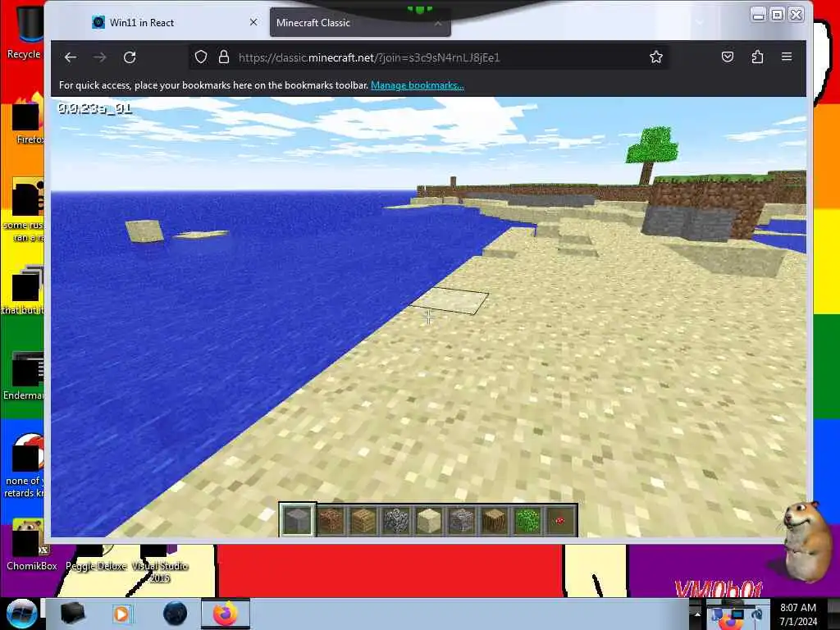Close the Win11 in React tab

(x=253, y=22)
